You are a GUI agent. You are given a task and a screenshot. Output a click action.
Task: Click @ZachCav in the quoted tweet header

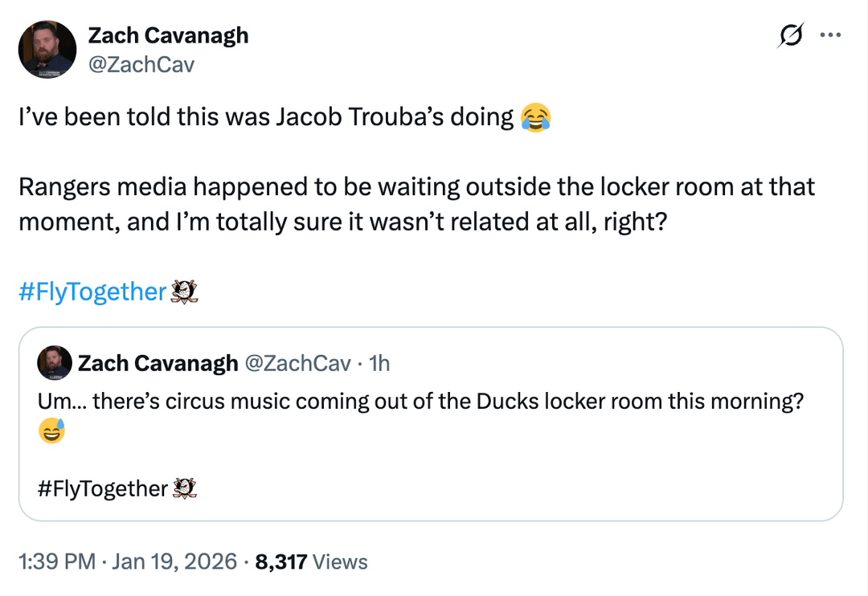[x=301, y=362]
